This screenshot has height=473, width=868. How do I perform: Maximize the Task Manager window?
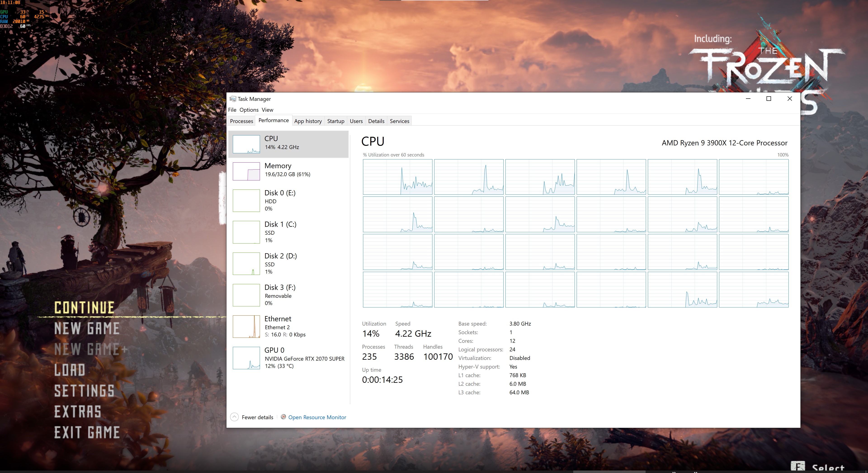(x=769, y=98)
